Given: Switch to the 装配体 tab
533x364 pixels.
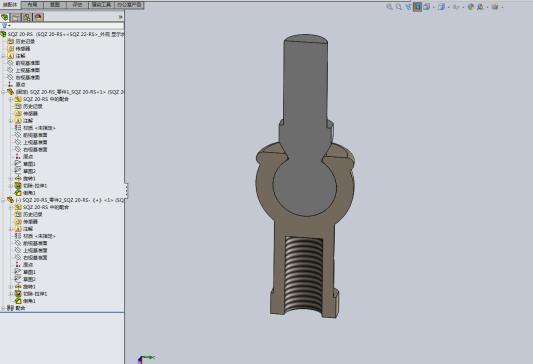Looking at the screenshot, I should tap(10, 5).
